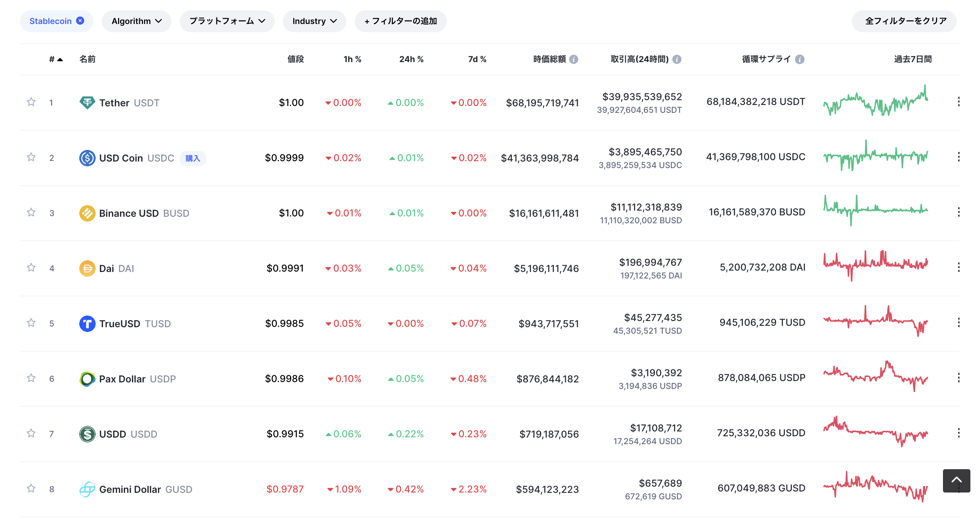Open the Pax Dollar USDP page
Viewport: 980px width, 522px height.
(138, 379)
